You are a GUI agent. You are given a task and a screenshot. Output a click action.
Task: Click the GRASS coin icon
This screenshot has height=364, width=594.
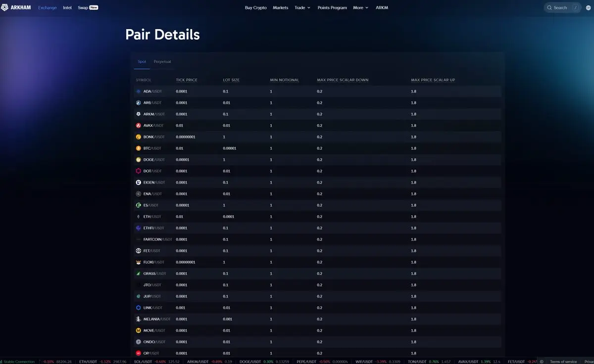[x=139, y=273]
